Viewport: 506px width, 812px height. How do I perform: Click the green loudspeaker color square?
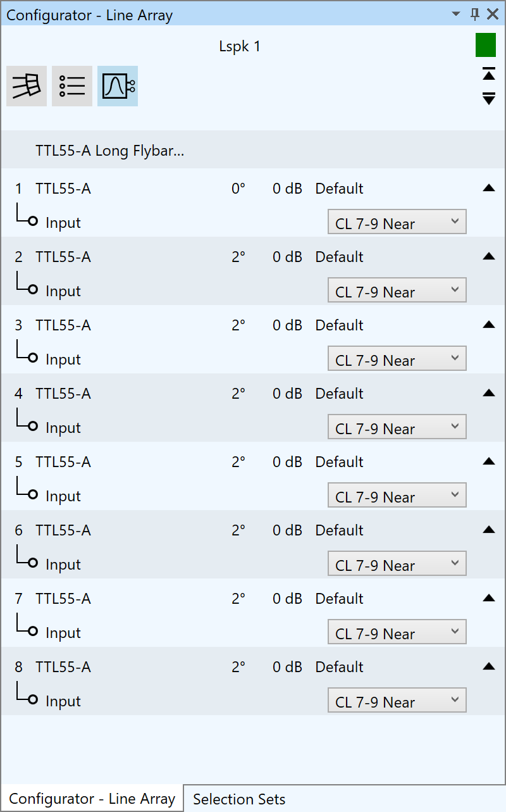click(x=486, y=46)
